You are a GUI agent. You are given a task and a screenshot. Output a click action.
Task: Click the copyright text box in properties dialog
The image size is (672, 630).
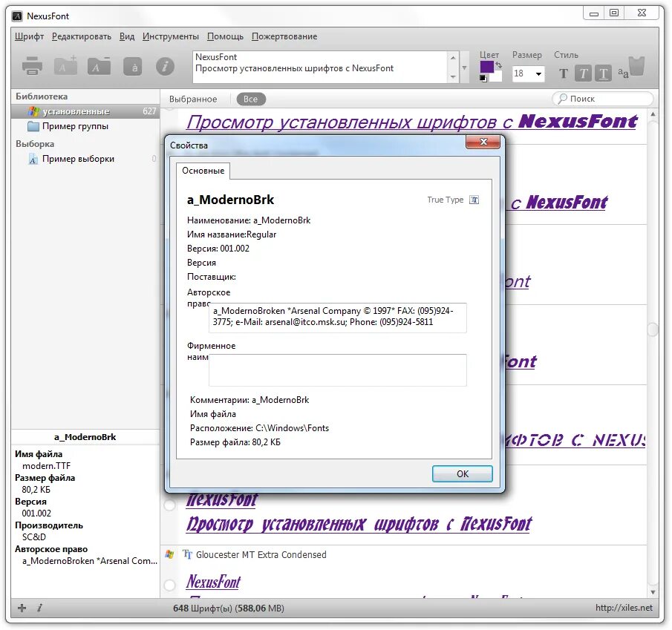click(338, 318)
